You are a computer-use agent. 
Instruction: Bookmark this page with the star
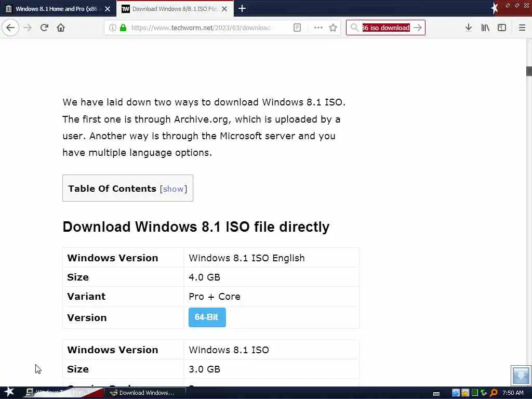point(333,28)
